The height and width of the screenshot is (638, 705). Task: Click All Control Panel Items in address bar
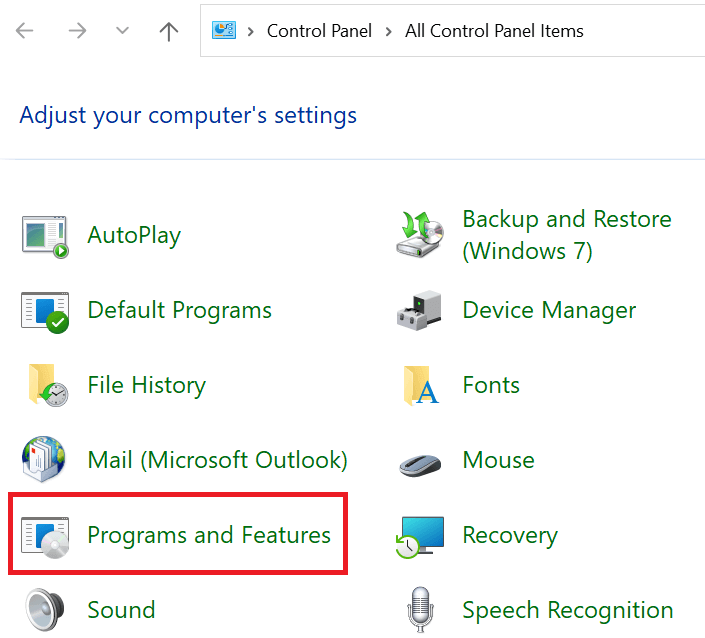[x=494, y=31]
